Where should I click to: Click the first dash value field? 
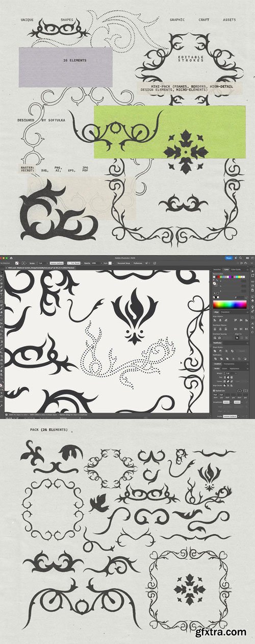216,394
